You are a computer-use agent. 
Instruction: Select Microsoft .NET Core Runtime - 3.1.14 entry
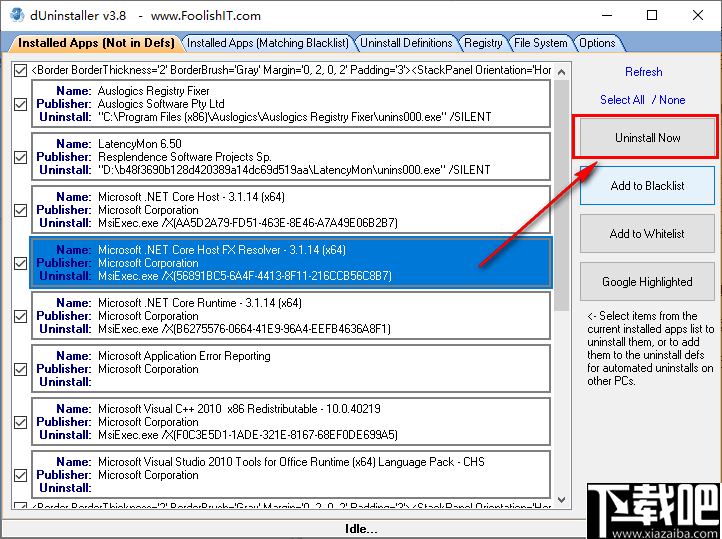(x=291, y=316)
